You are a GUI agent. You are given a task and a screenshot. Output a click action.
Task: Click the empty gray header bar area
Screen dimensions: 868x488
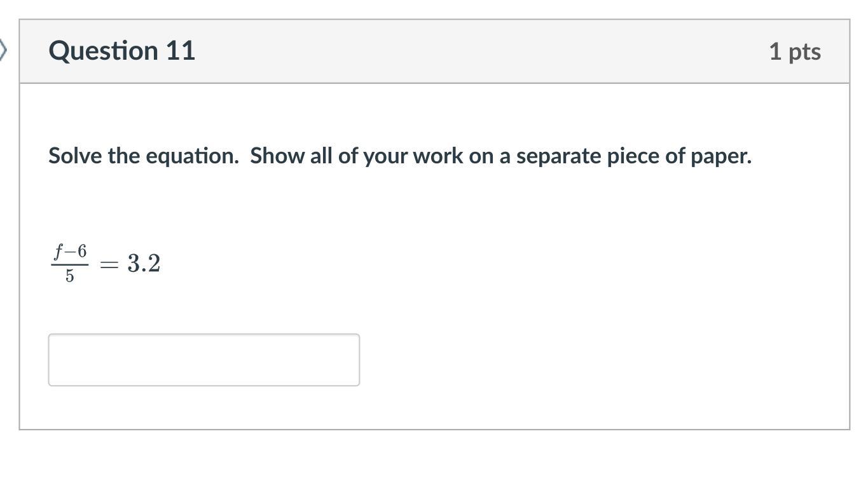click(x=477, y=51)
